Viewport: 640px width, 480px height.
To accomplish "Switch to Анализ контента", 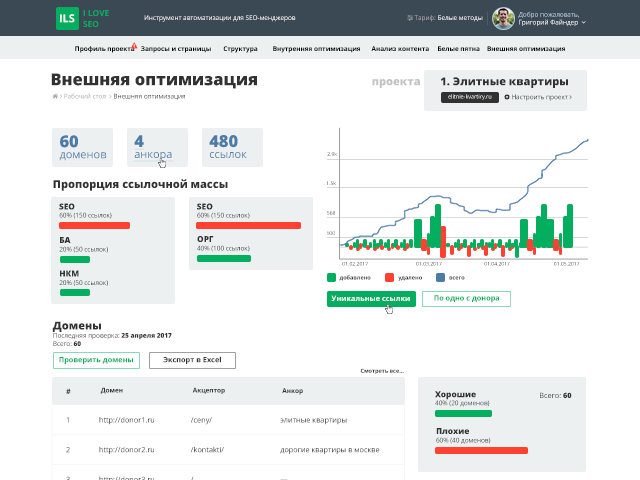I will point(400,49).
